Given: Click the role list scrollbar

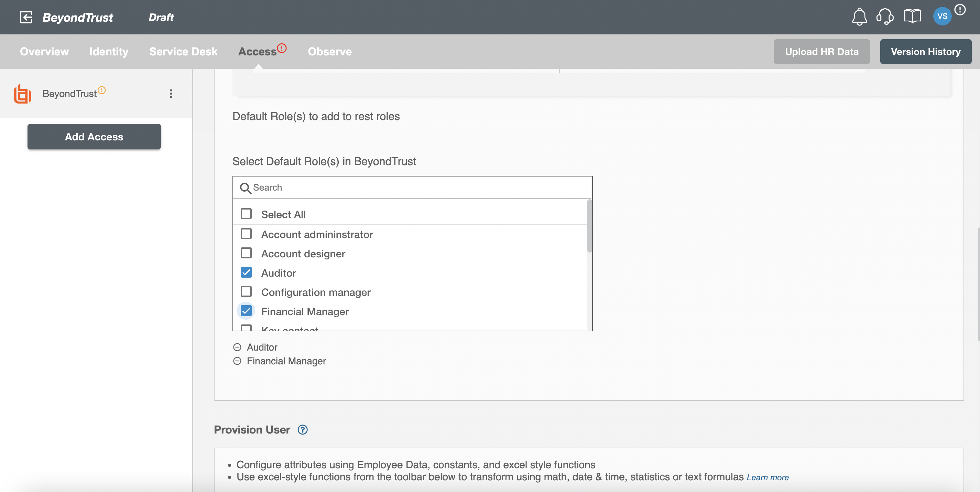Looking at the screenshot, I should (x=589, y=226).
